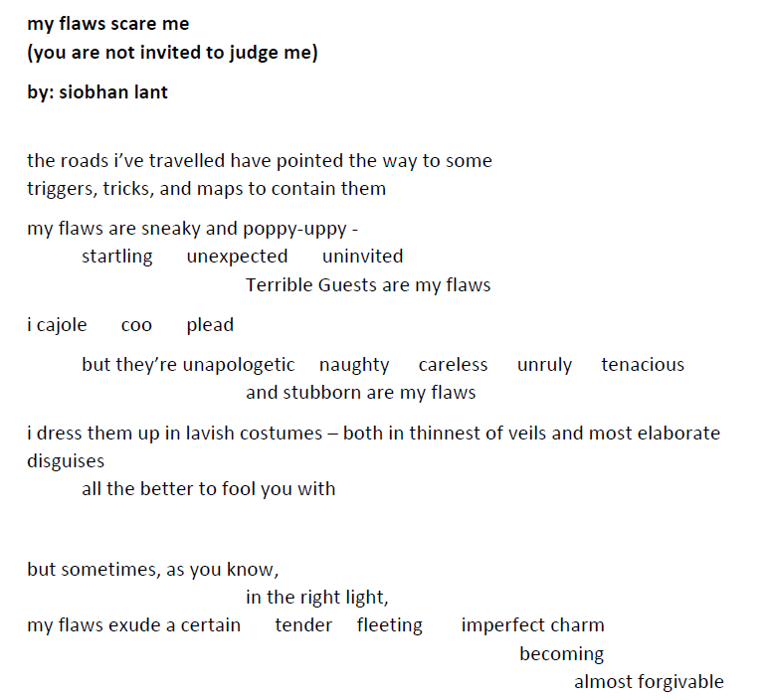Screen dimensions: 771x700
Task: Click the subtitle '(you are not invited to judge me)'
Action: pyautogui.click(x=172, y=53)
